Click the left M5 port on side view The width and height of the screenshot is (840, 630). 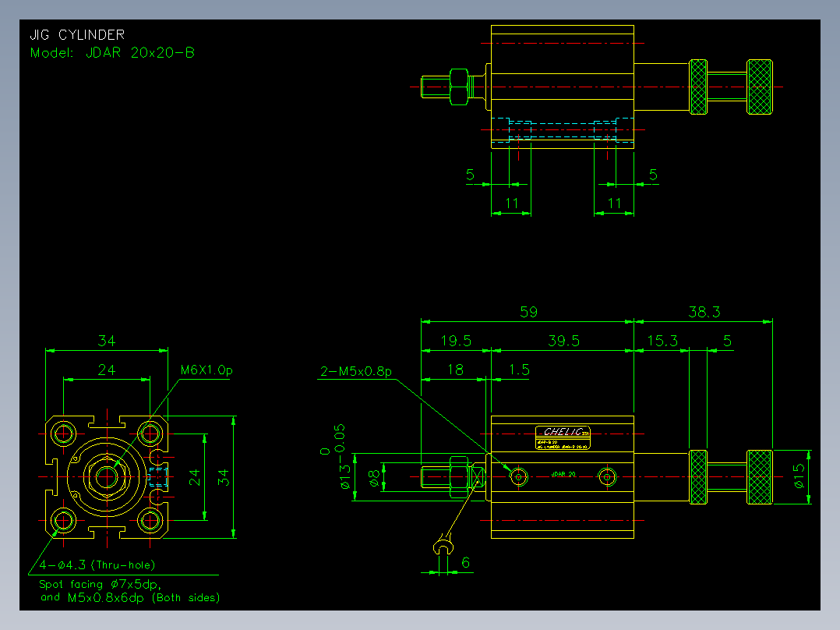519,476
